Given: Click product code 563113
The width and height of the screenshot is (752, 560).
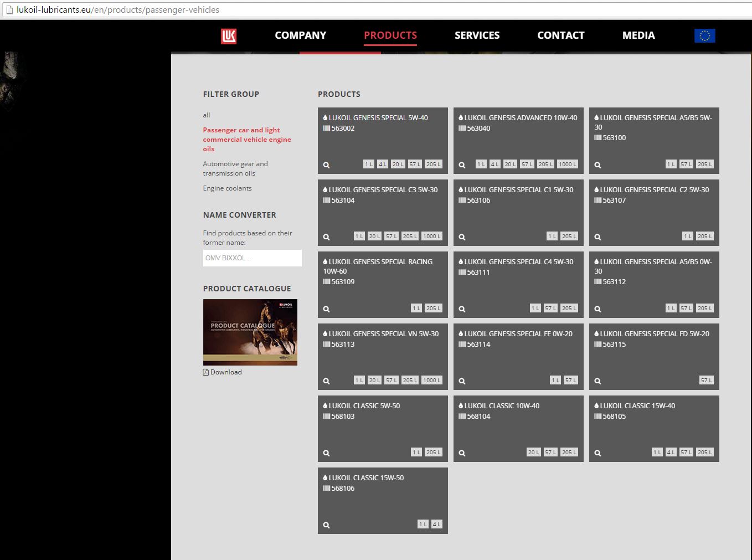Looking at the screenshot, I should [343, 345].
